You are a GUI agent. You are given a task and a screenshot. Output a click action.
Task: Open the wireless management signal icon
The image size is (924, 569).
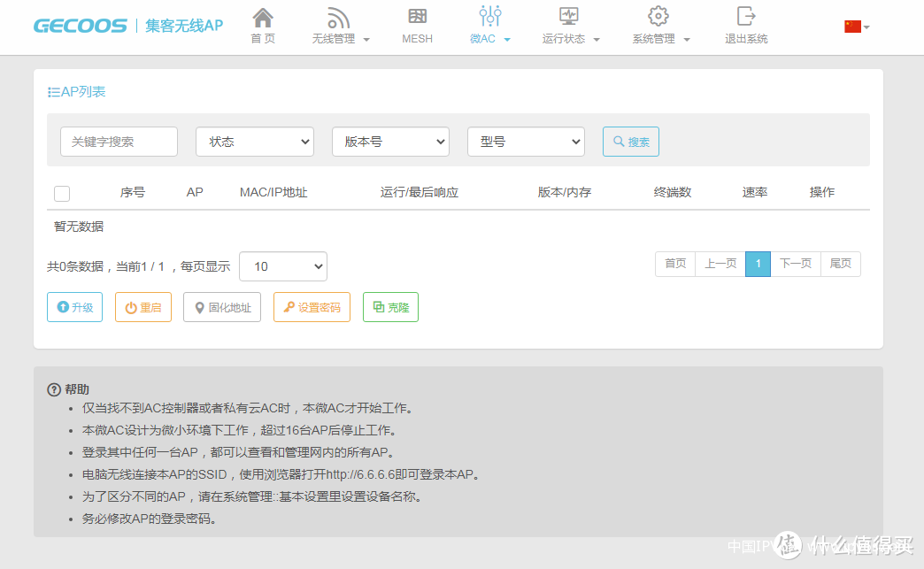[x=339, y=17]
